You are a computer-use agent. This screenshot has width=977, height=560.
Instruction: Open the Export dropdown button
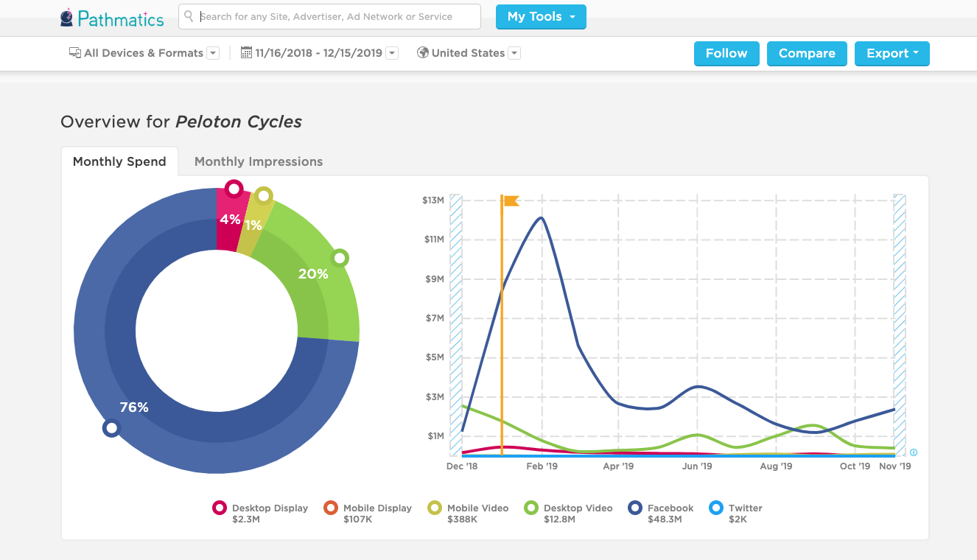892,53
